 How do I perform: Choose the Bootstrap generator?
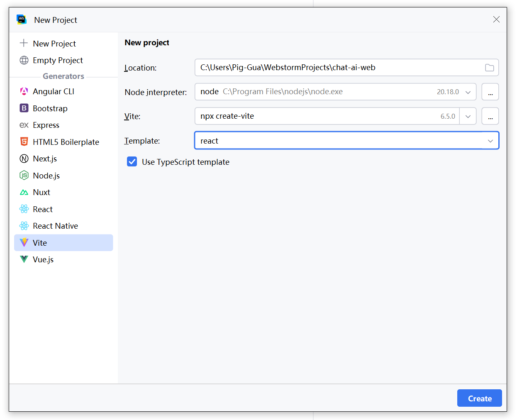(63, 108)
